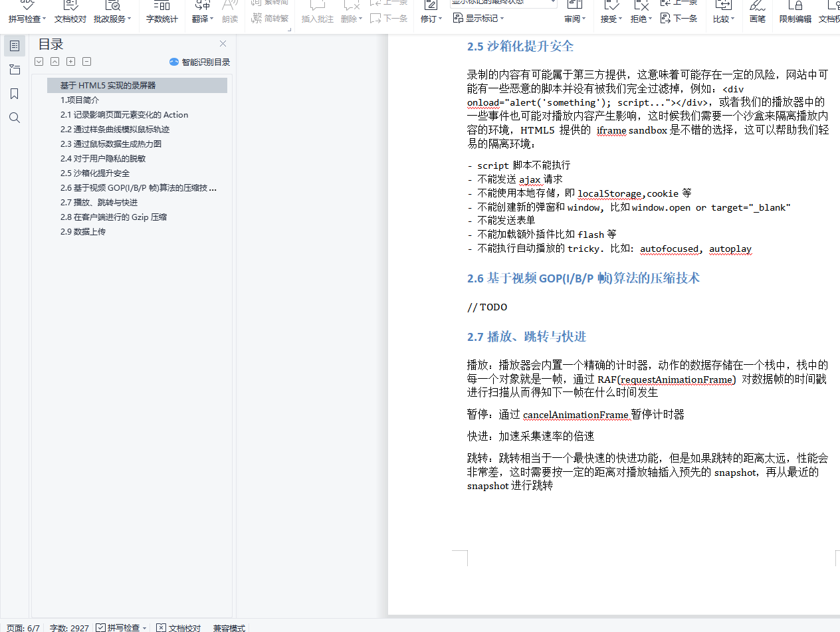Image resolution: width=840 pixels, height=632 pixels.
Task: Open the chapter navigation sidebar icon
Action: coord(15,70)
